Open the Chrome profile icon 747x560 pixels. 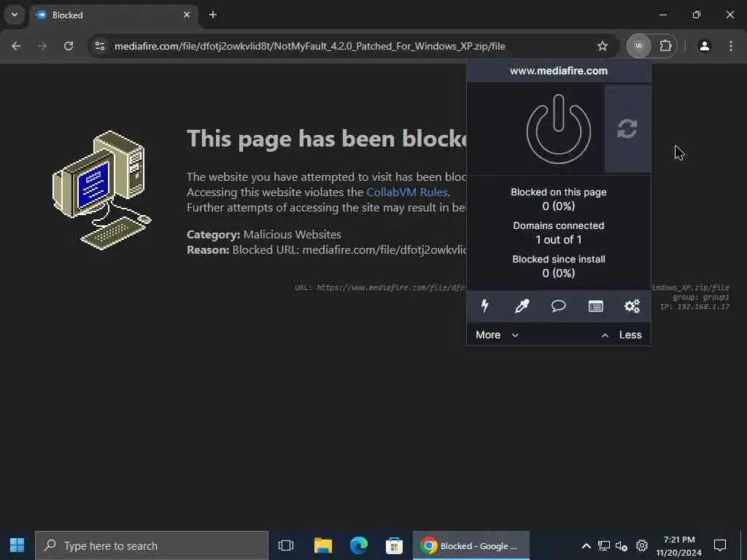coord(705,46)
